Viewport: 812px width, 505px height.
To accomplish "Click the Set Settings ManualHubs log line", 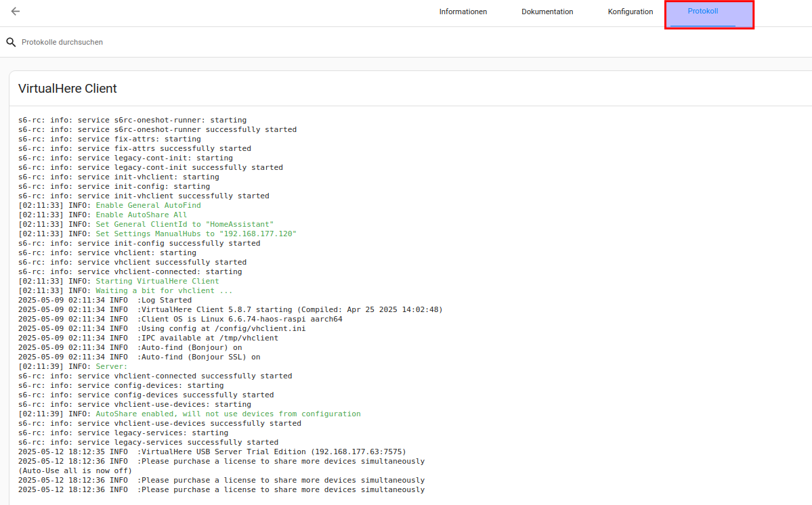I will [x=196, y=234].
